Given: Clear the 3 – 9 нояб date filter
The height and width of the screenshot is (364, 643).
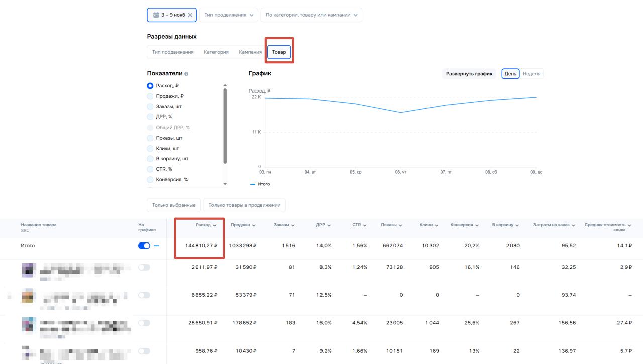Looking at the screenshot, I should tap(190, 15).
